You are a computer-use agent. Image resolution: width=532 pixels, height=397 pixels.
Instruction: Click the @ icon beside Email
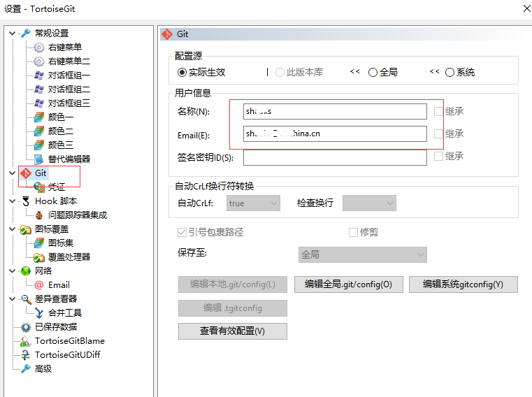(39, 284)
